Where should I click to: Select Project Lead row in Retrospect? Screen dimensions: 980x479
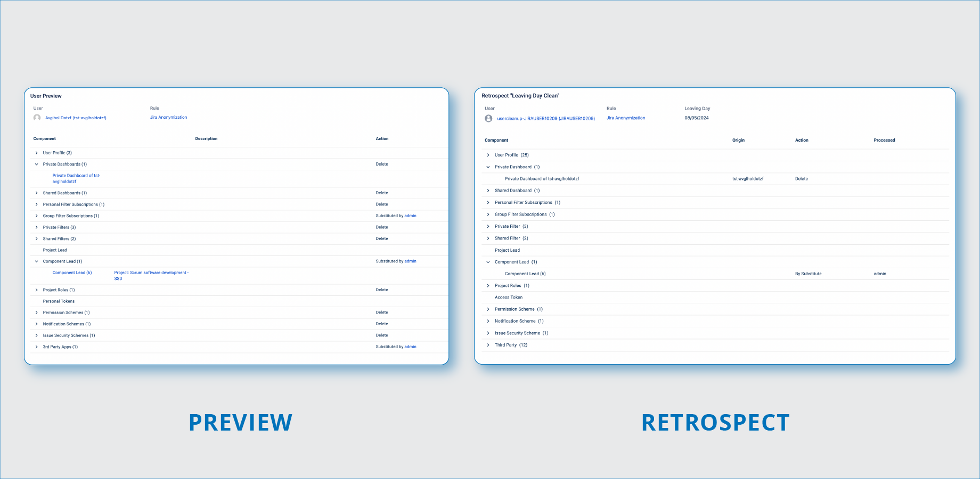click(x=715, y=250)
